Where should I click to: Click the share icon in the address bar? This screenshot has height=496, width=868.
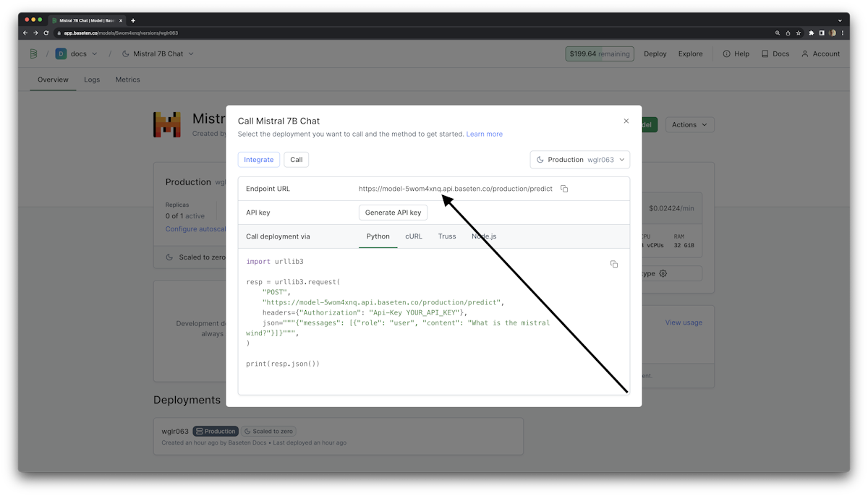[x=788, y=33]
